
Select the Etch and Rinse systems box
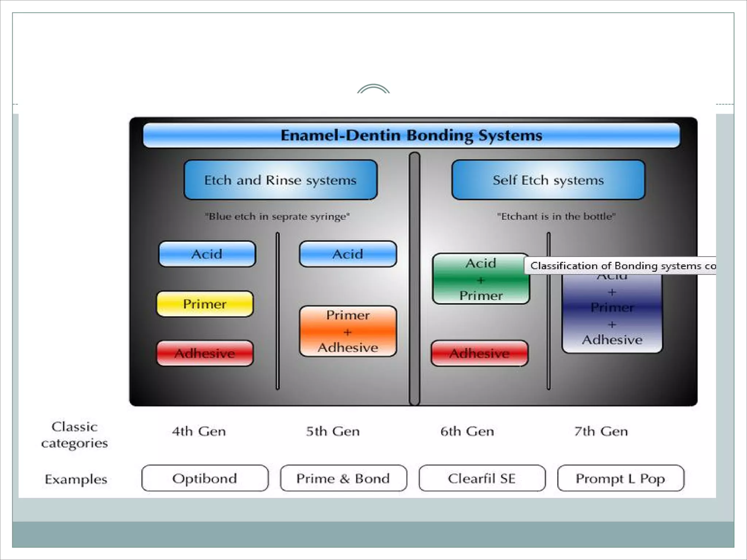coord(280,180)
